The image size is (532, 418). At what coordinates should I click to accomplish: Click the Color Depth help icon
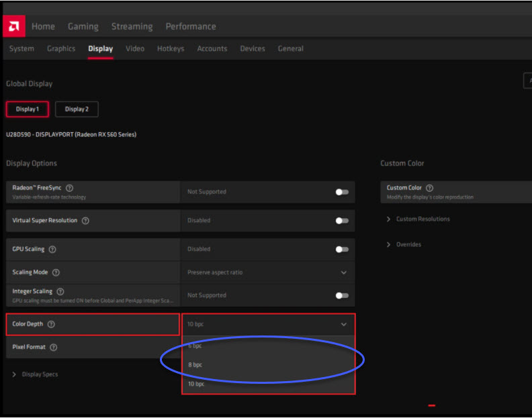point(51,324)
